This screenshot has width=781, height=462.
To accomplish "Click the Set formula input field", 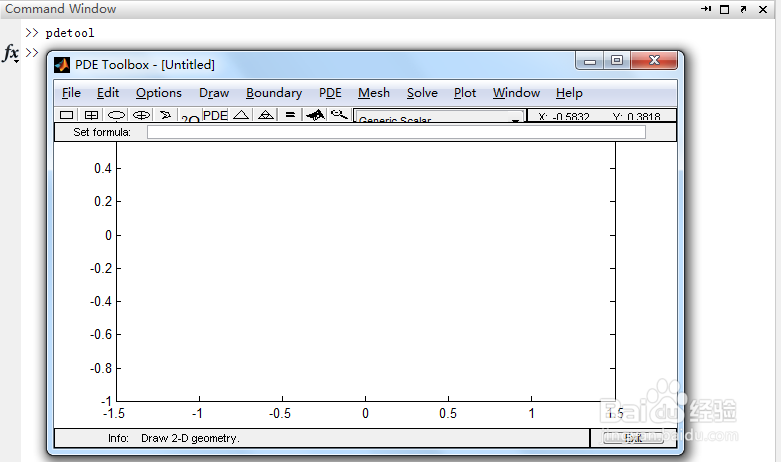I will [396, 132].
